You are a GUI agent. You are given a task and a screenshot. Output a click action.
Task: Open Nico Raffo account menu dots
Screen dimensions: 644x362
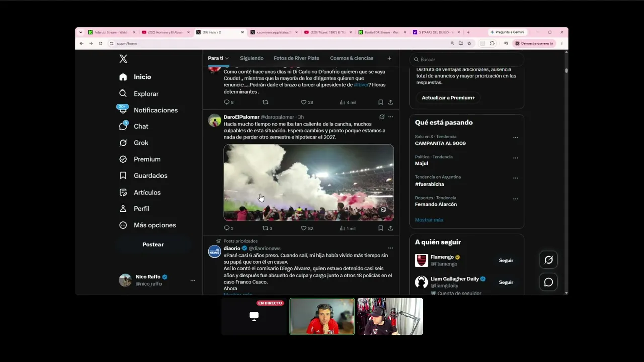coord(193,280)
